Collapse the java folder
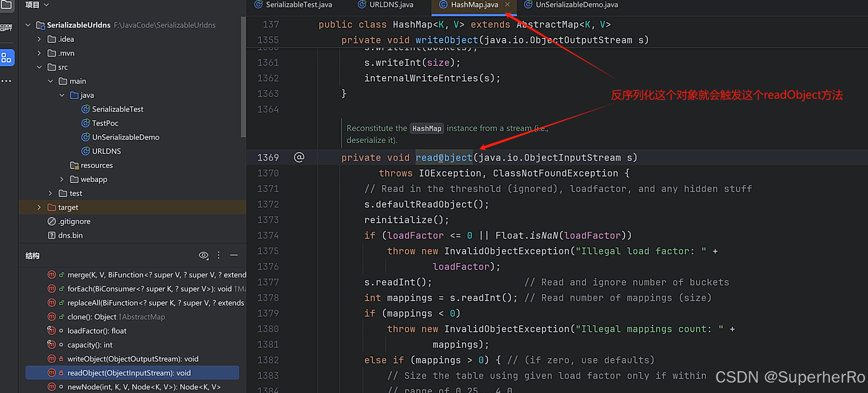Screen dimensions: 868x393 62,95
